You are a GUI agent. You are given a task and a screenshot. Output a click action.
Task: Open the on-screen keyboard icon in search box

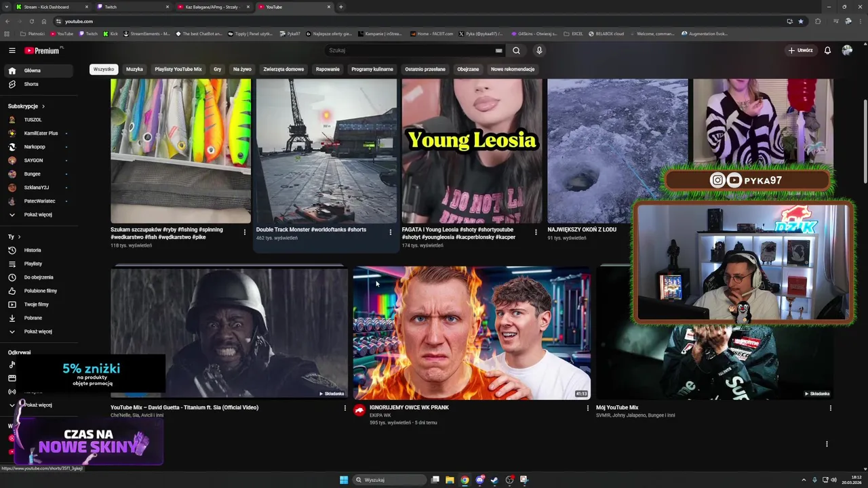[x=498, y=50]
